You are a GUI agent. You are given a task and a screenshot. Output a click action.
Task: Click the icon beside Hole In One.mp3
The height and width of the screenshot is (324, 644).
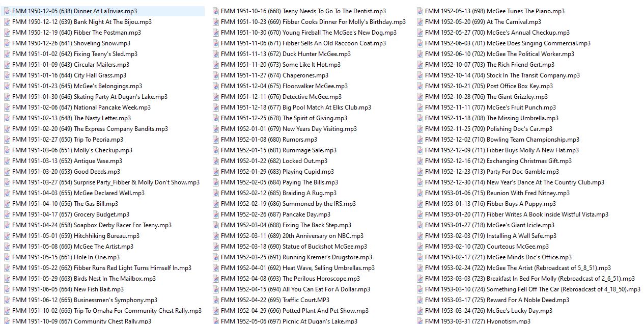click(x=7, y=257)
